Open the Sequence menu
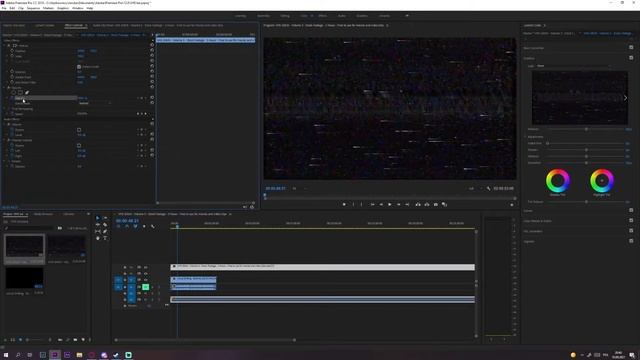 (x=33, y=8)
